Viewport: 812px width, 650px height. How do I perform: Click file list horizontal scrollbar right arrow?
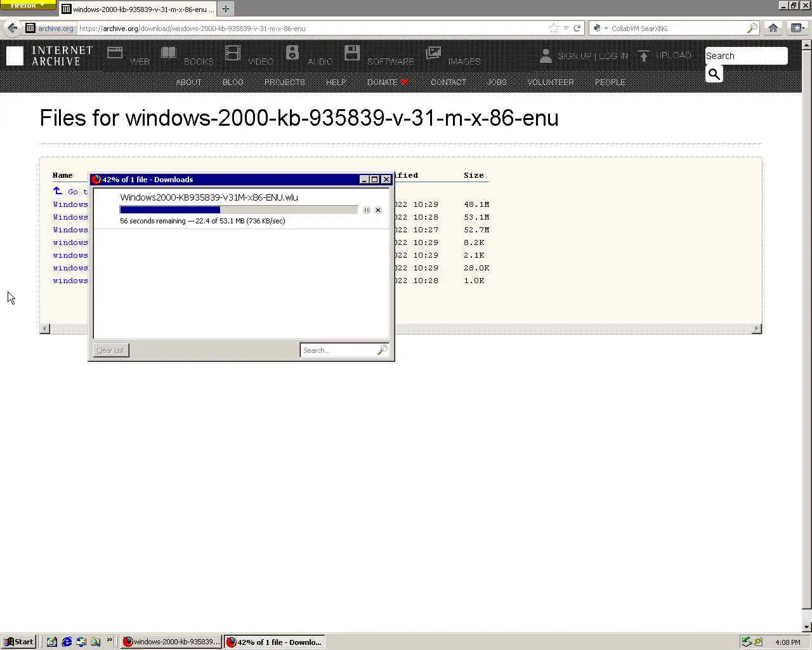point(756,329)
